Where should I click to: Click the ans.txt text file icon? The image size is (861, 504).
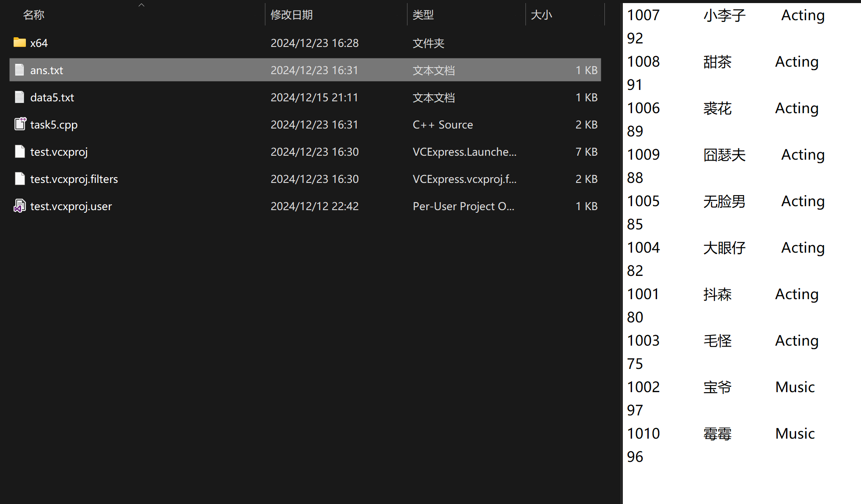19,70
